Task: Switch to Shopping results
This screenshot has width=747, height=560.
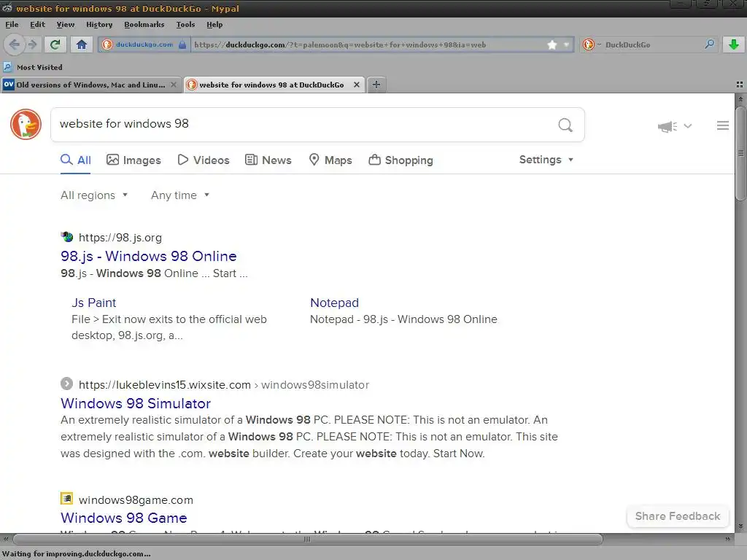Action: point(400,160)
